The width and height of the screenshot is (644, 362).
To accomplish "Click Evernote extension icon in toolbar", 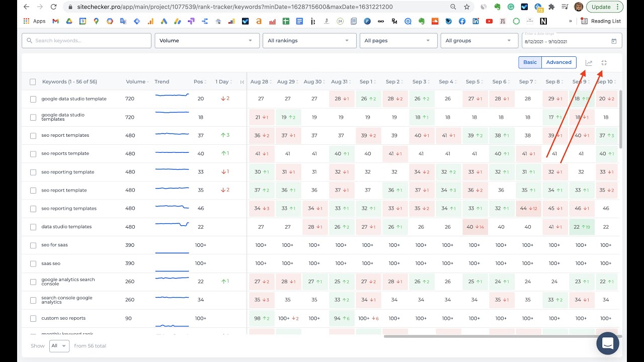I will coord(498,7).
